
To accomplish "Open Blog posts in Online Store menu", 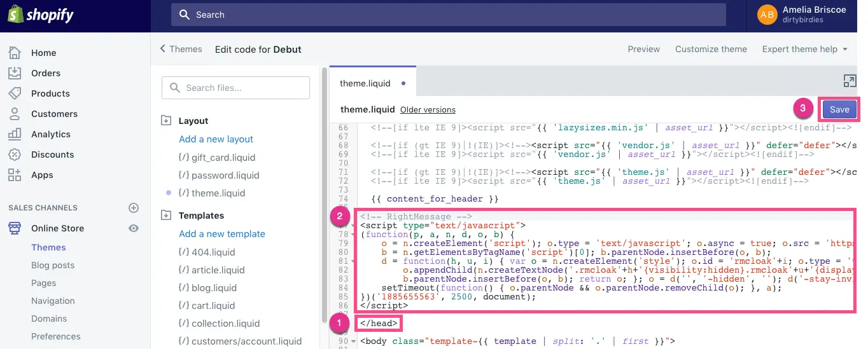I will click(x=53, y=265).
